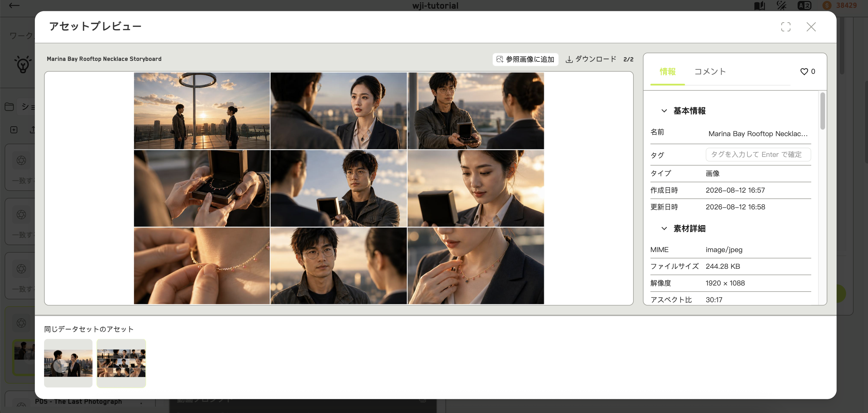Select the first dataset asset thumbnail
Image resolution: width=868 pixels, height=413 pixels.
coord(68,363)
